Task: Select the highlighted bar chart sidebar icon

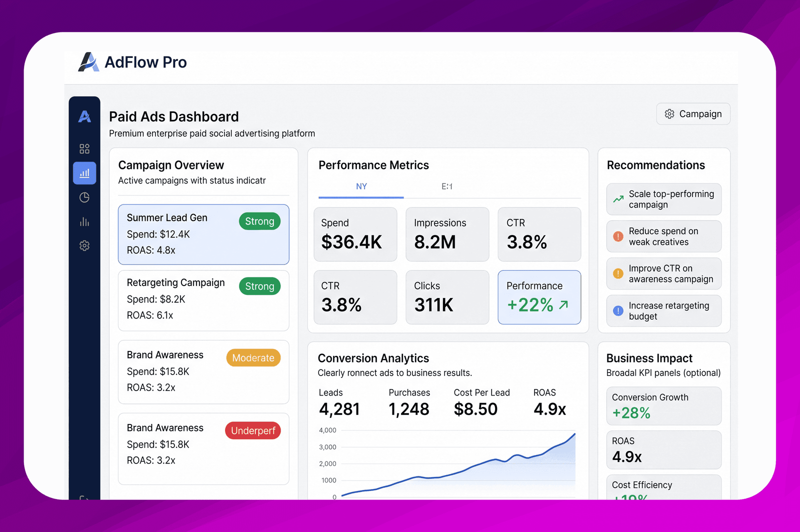Action: point(84,173)
